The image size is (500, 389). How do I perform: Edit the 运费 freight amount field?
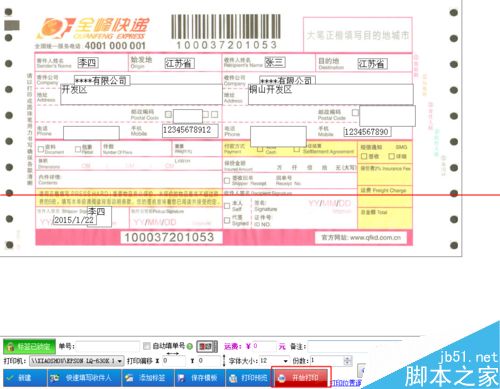coord(264,346)
